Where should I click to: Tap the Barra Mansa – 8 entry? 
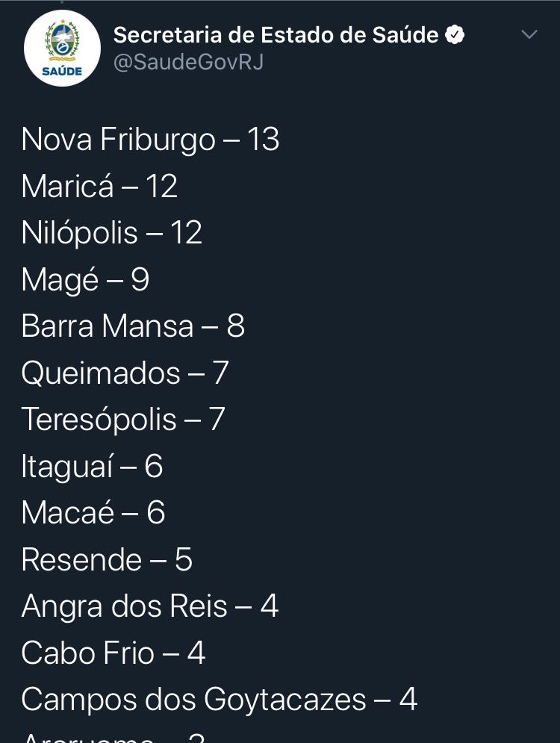point(133,326)
